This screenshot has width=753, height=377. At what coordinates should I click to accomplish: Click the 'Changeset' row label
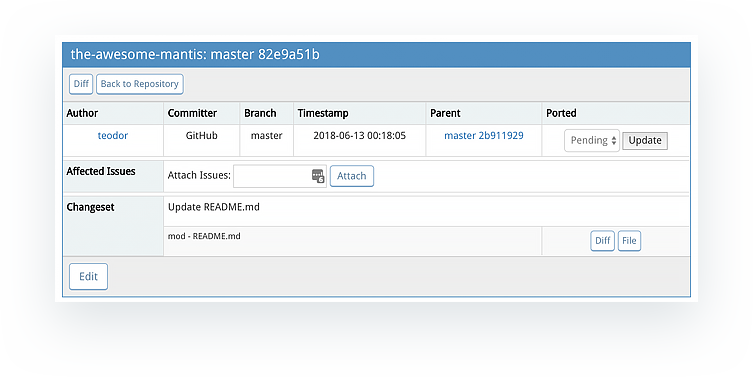click(90, 207)
